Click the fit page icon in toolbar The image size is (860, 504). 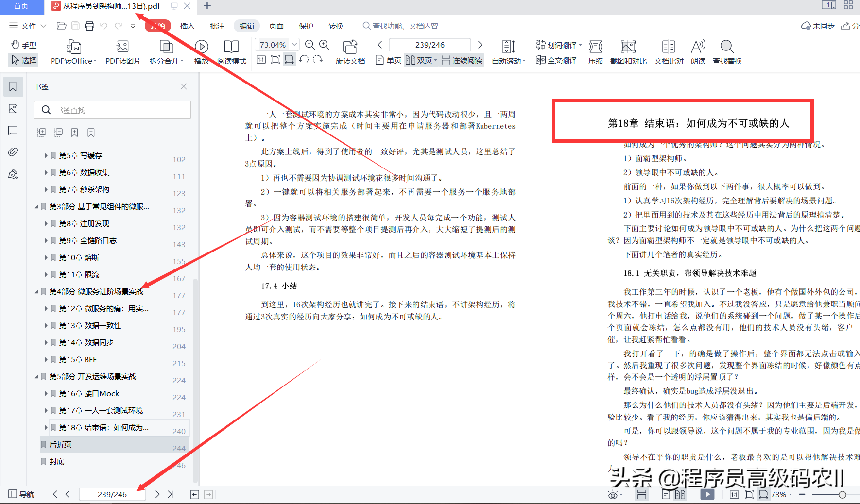click(x=275, y=60)
